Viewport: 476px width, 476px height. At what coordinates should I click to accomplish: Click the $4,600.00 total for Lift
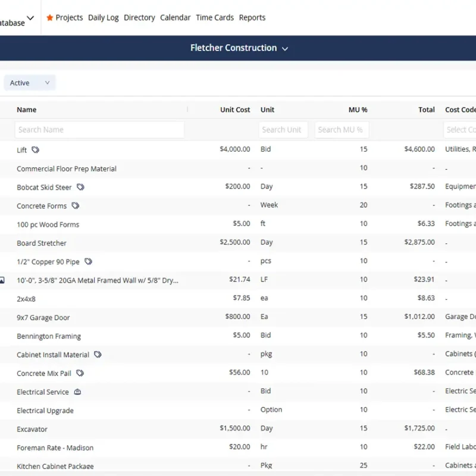click(x=419, y=149)
